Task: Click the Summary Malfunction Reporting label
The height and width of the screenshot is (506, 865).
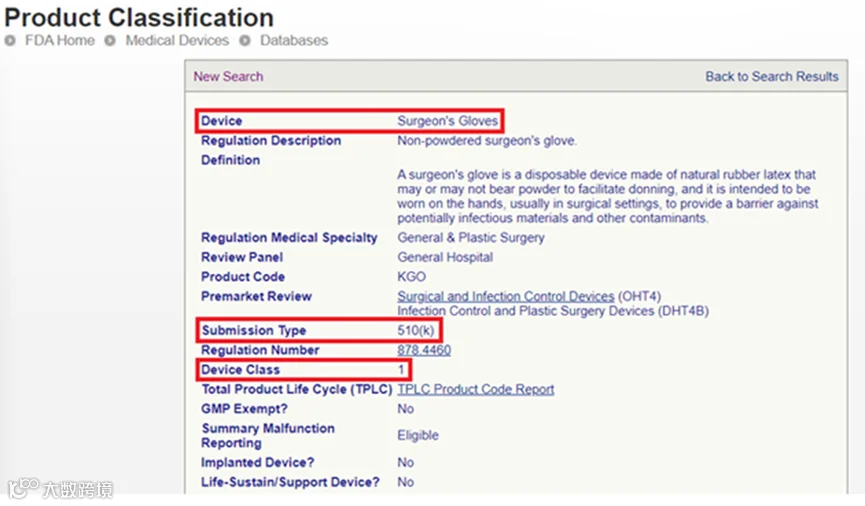Action: click(268, 435)
